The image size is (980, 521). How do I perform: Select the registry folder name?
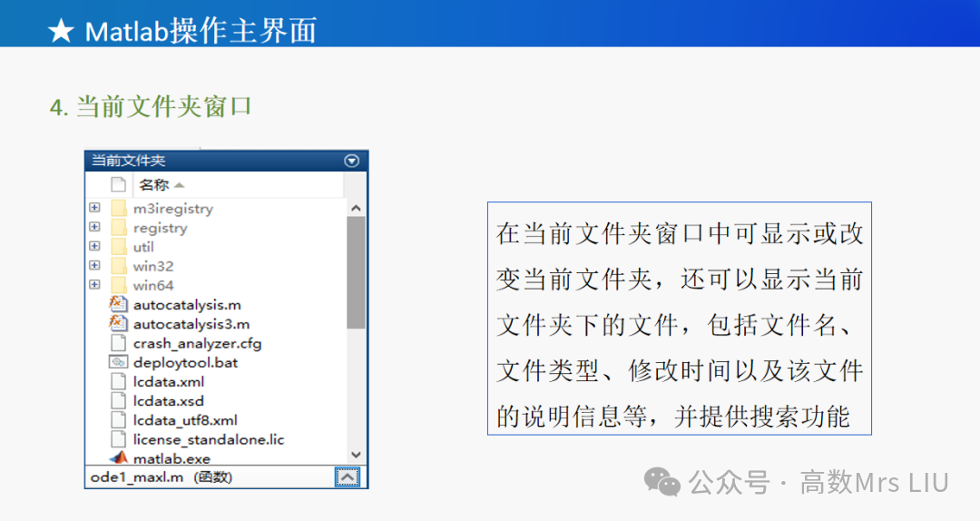click(160, 228)
